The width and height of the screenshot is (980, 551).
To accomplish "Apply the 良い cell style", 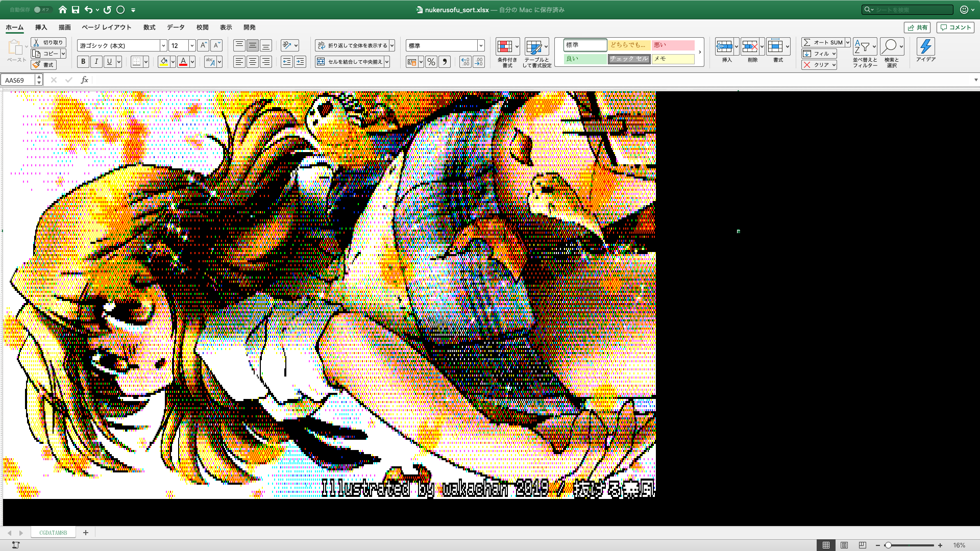I will [585, 59].
